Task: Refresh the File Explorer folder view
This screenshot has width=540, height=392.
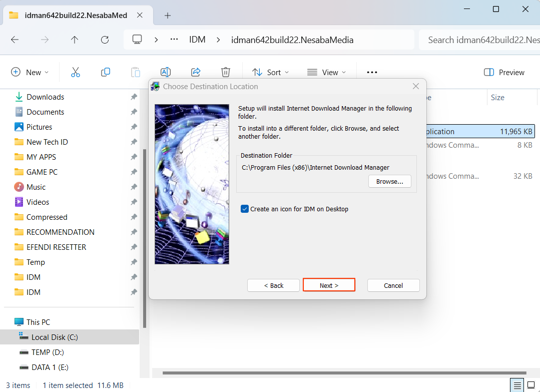Action: coord(105,40)
